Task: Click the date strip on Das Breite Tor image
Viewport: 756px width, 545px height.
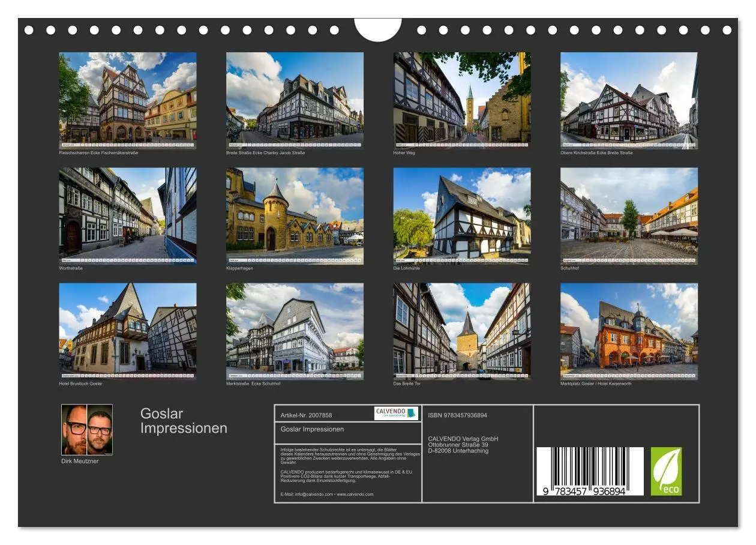Action: tap(462, 375)
